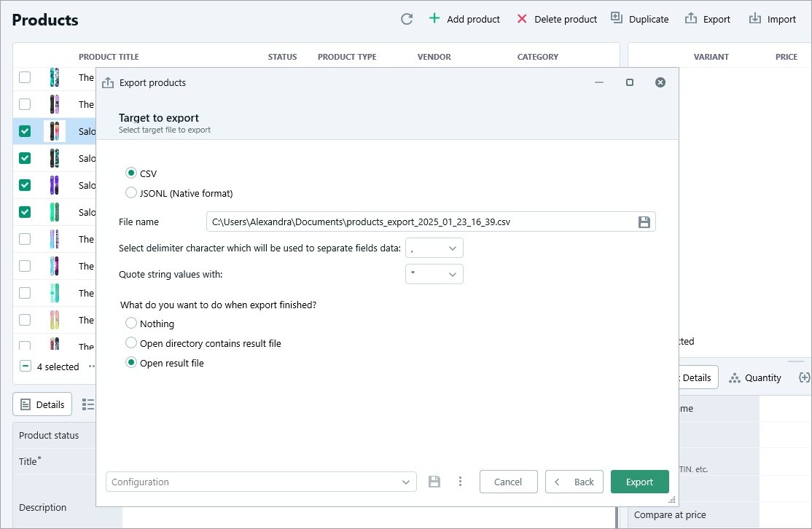Click the Duplicate icon in toolbar
812x529 pixels.
coord(616,17)
